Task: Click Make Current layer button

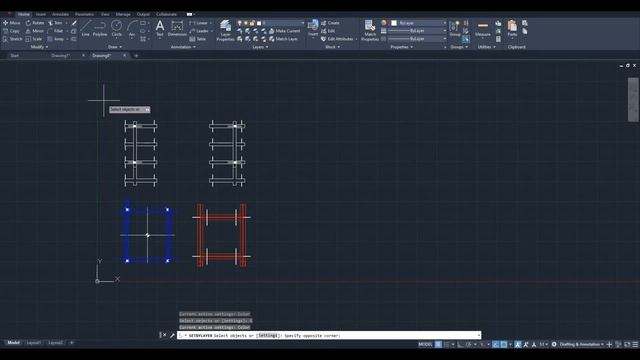Action: [284, 31]
